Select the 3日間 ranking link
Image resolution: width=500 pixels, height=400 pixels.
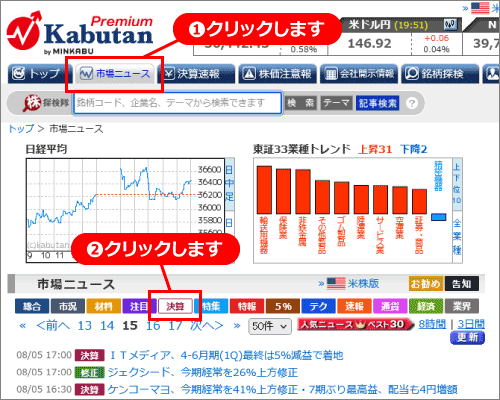(471, 324)
